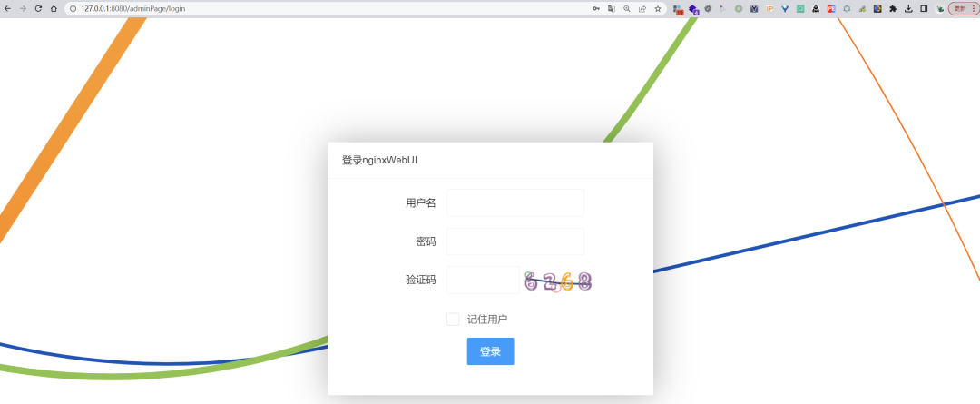Open the profile avatar icon
Viewport: 980px width, 404px height.
pos(940,9)
